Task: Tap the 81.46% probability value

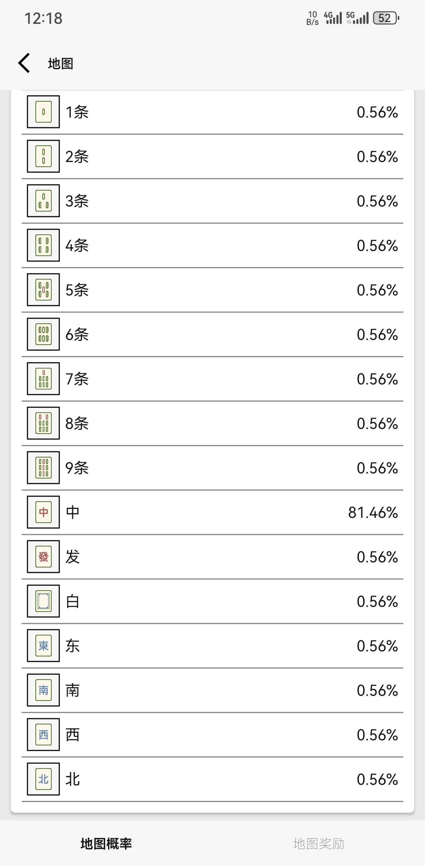Action: [x=373, y=512]
